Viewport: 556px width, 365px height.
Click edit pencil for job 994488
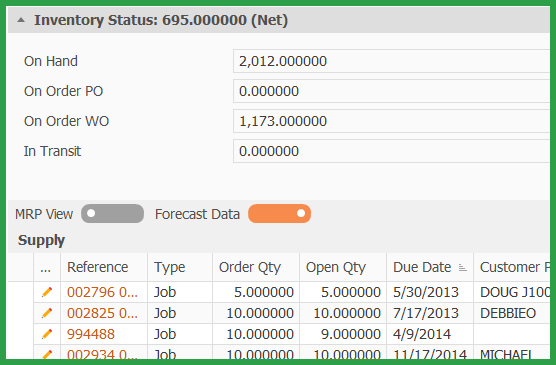[47, 334]
